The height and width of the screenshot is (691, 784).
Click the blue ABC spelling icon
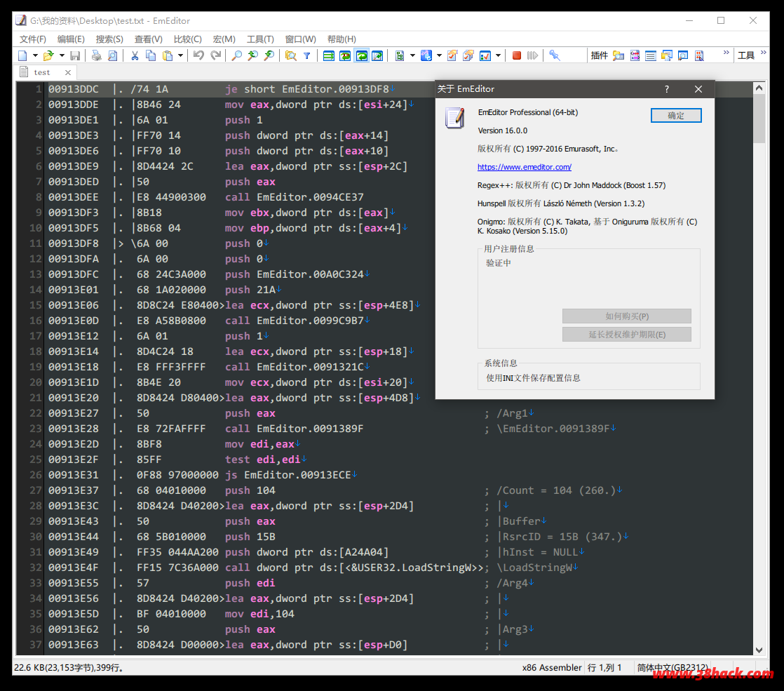tap(426, 55)
